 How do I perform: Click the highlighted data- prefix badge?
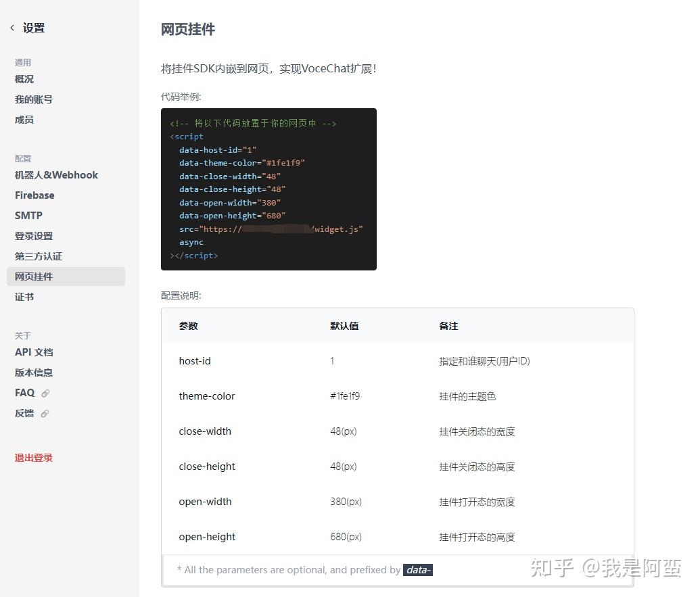click(x=418, y=569)
